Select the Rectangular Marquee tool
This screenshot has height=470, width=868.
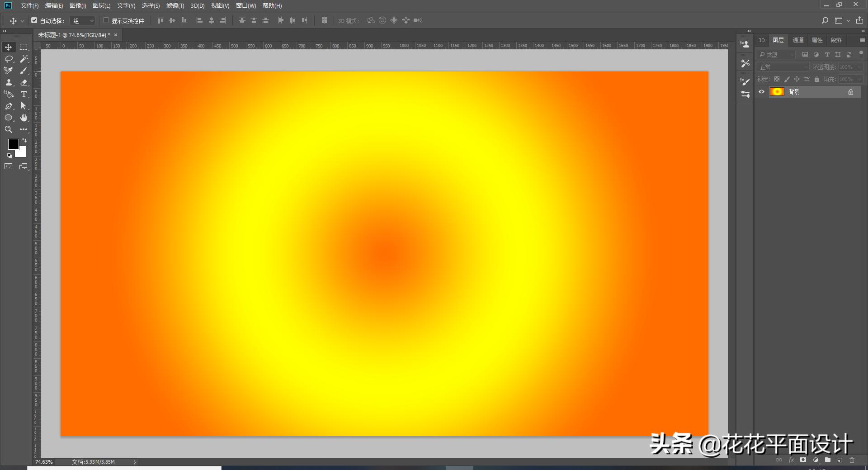coord(24,47)
